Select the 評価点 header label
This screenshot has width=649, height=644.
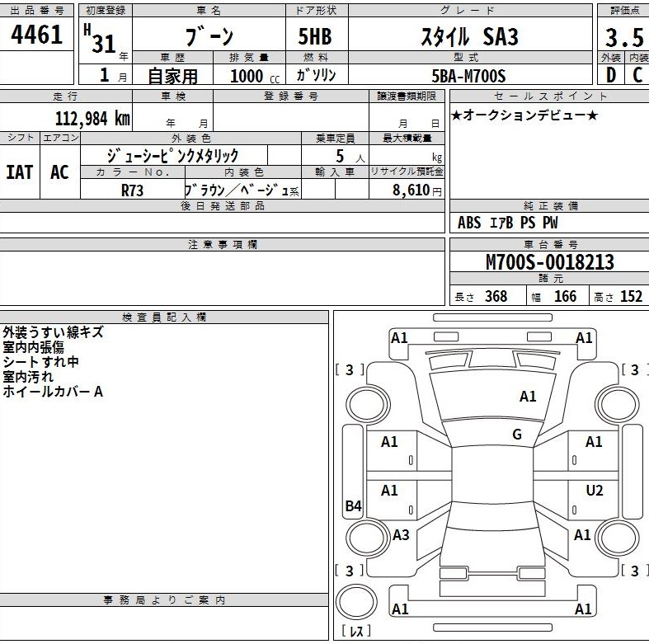(x=625, y=11)
